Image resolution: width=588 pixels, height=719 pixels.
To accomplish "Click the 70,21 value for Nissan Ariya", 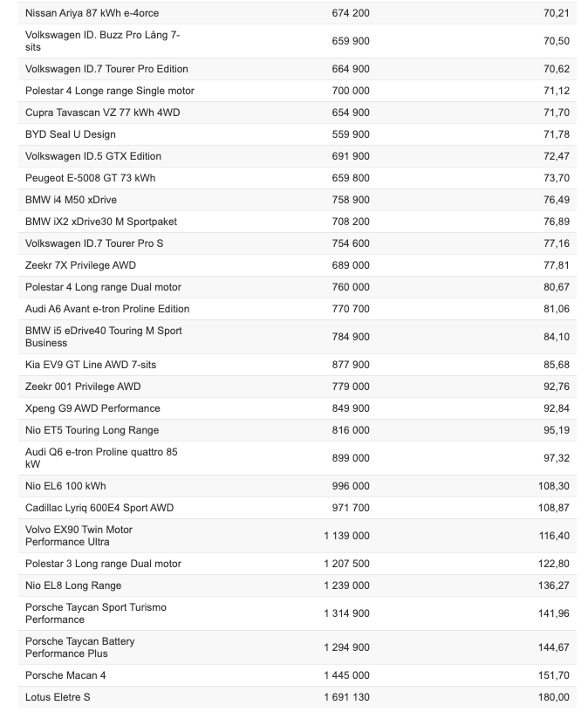I will (x=556, y=13).
